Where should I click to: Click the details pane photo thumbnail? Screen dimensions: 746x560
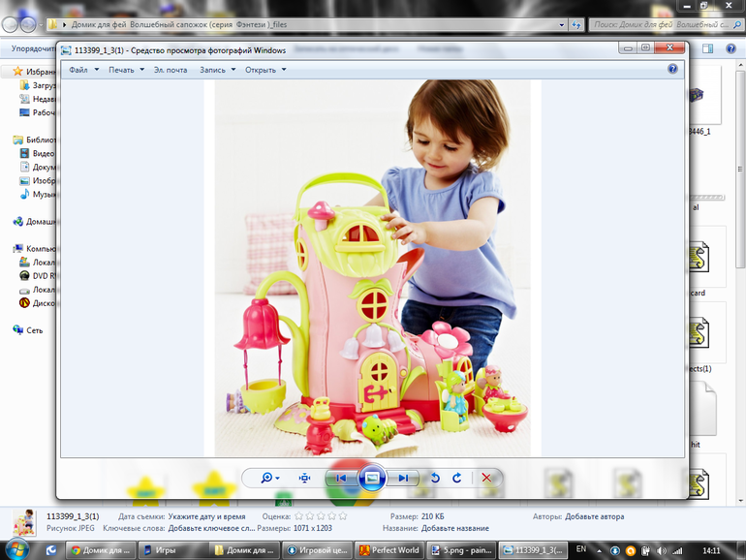(24, 522)
